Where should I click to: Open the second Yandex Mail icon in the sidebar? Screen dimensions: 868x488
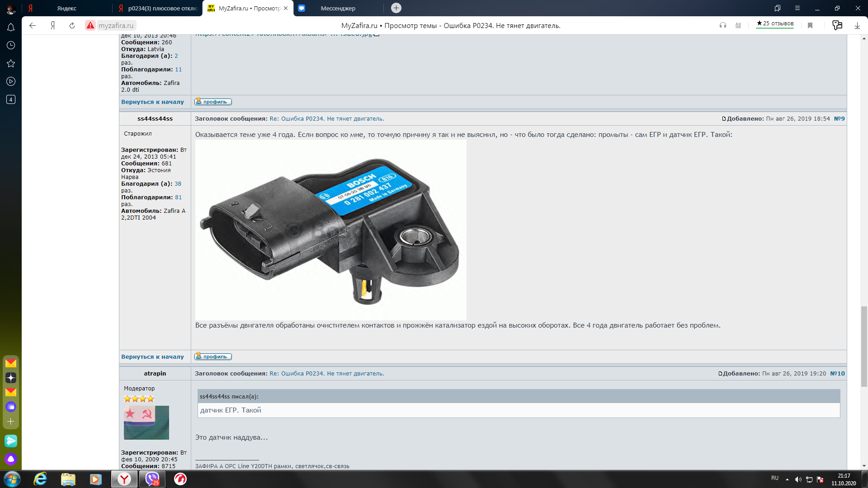[11, 392]
